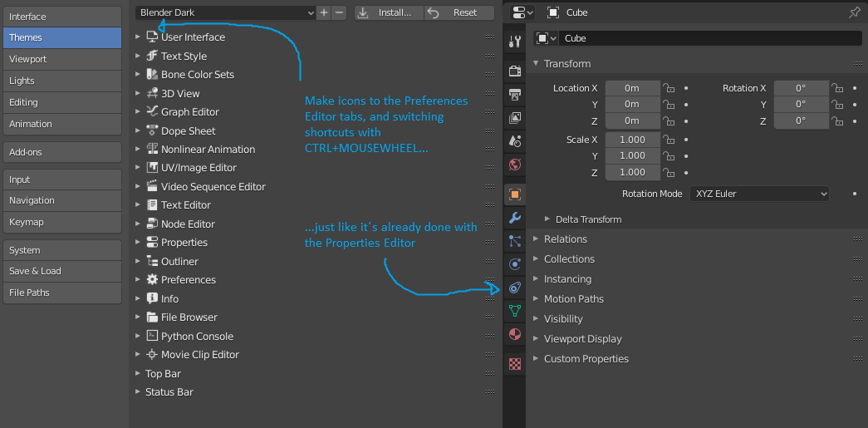
Task: Switch to the Interface preferences tab
Action: click(x=62, y=17)
